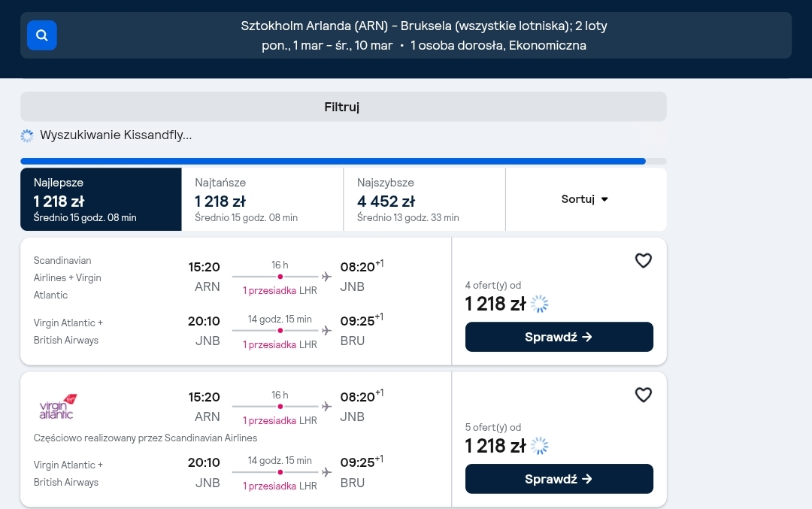
Task: Open the Sortuj dropdown
Action: pos(586,199)
